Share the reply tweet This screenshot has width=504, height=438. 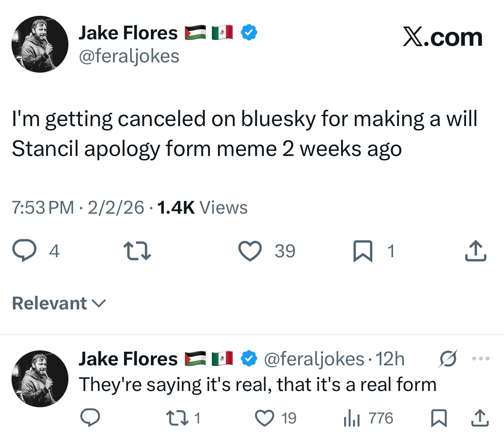(479, 418)
